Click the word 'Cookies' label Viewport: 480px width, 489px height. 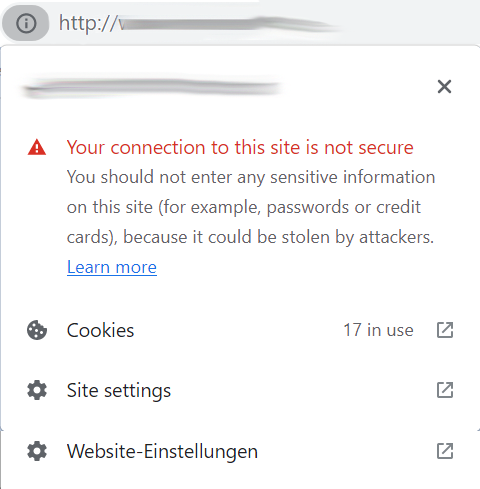coord(100,330)
